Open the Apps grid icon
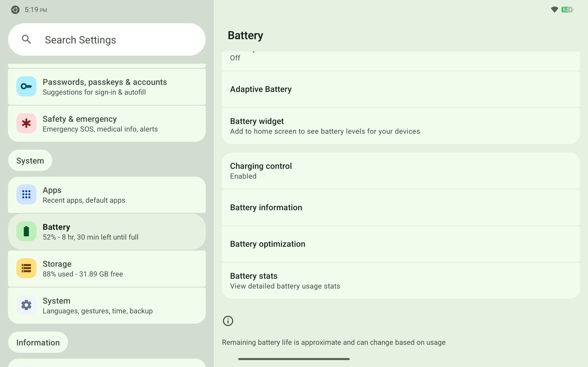588x367 pixels. coord(26,195)
